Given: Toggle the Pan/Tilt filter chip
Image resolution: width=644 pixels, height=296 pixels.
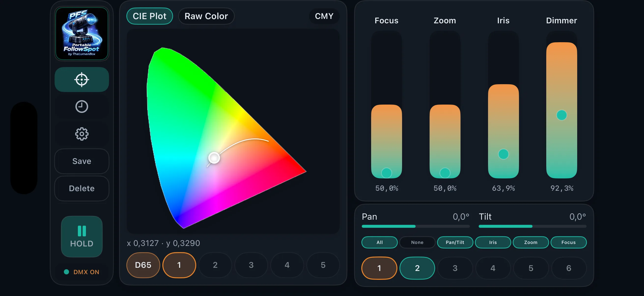Looking at the screenshot, I should click(455, 242).
